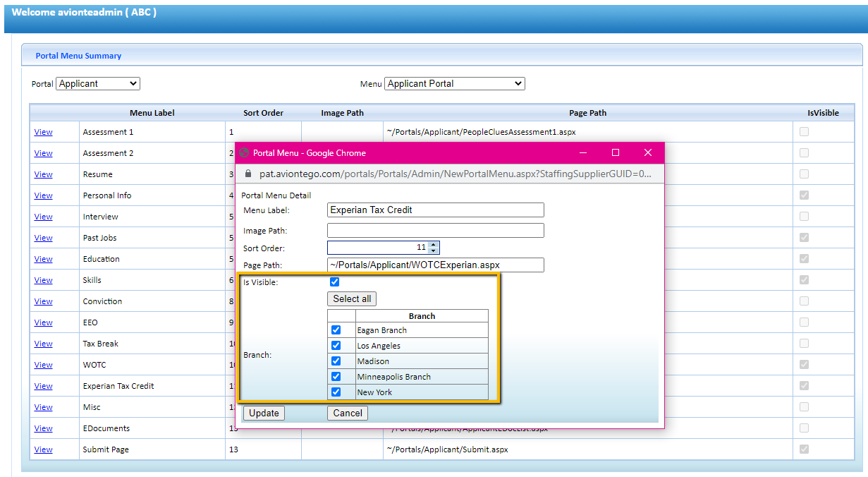The height and width of the screenshot is (477, 868).
Task: Click the Portal Menu Summary heading
Action: point(78,56)
